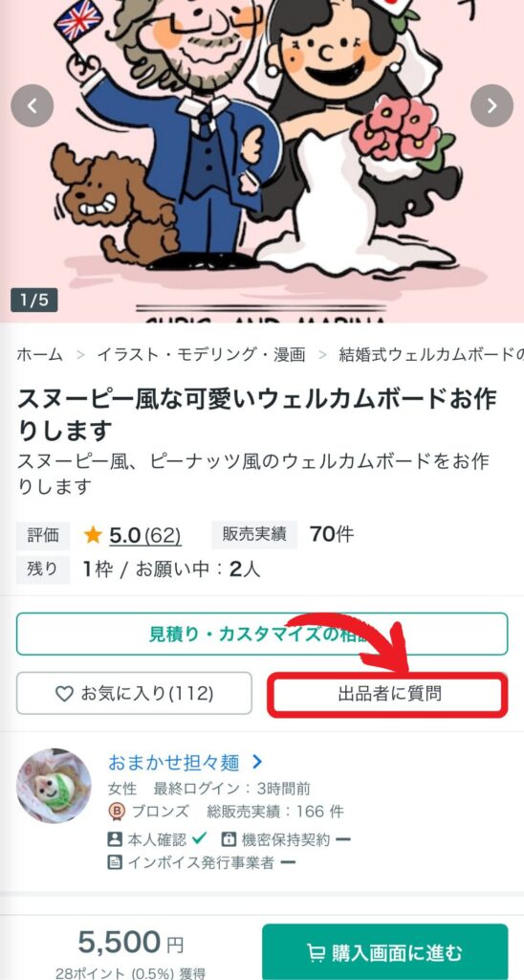Click the shopping cart icon on purchase button
The height and width of the screenshot is (980, 524).
click(317, 953)
